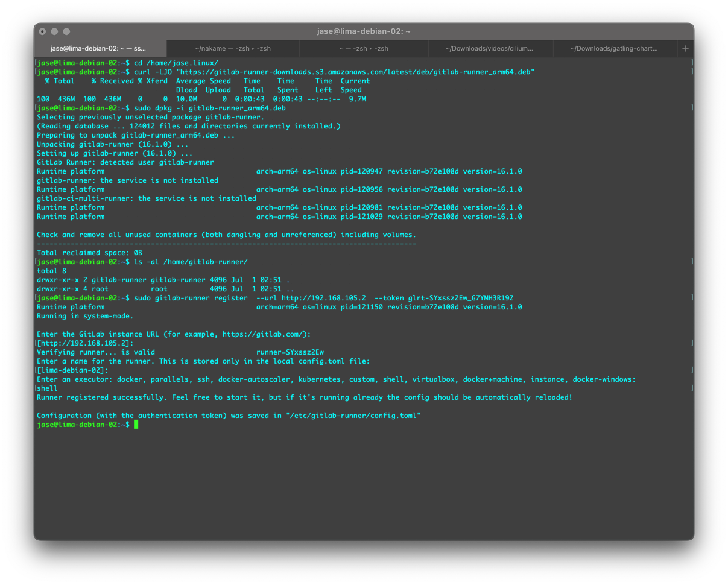Click the green zoom traffic light

[x=66, y=31]
